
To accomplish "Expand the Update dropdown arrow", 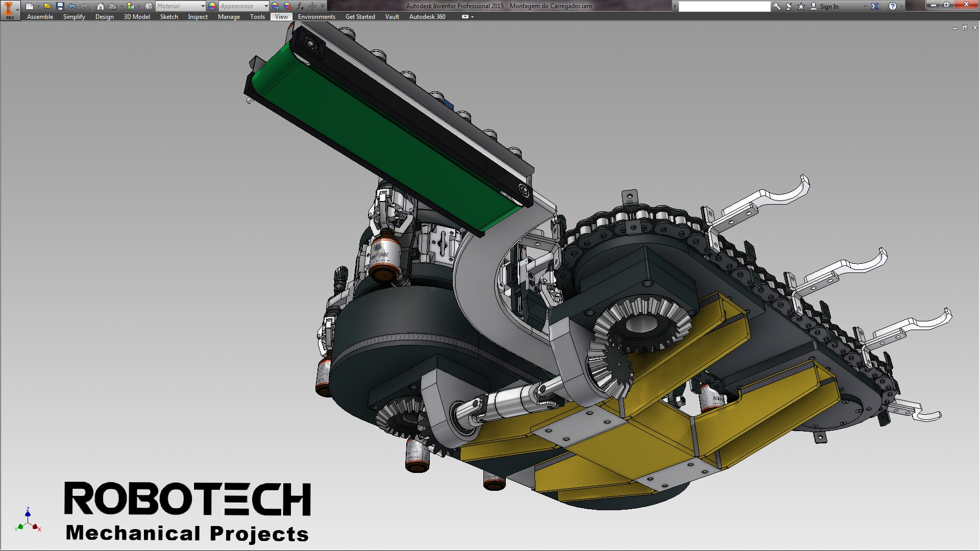I will 121,6.
